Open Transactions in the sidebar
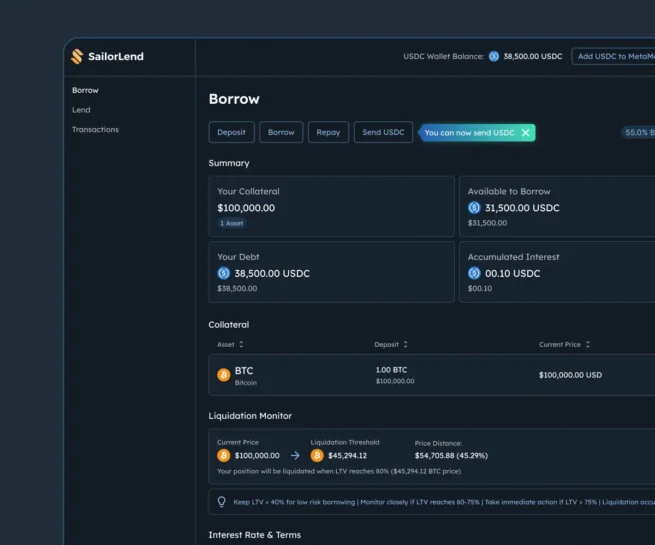This screenshot has height=545, width=655. click(x=95, y=129)
